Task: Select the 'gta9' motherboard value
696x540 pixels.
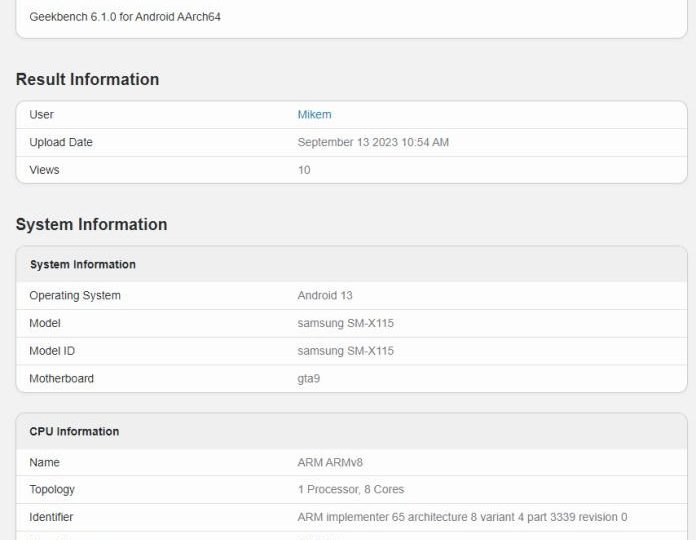Action: (x=308, y=379)
